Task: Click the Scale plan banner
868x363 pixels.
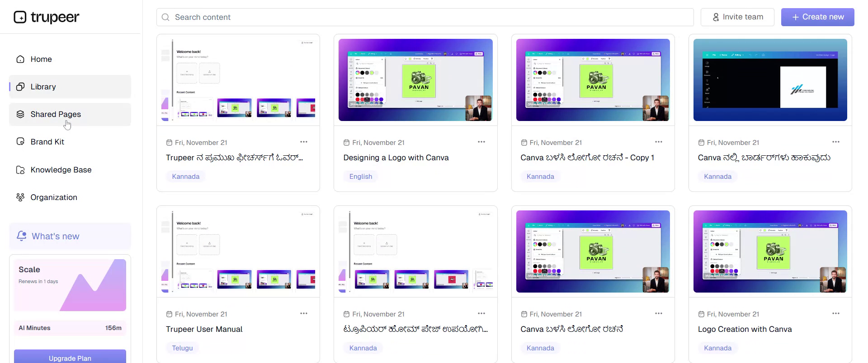Action: (70, 285)
